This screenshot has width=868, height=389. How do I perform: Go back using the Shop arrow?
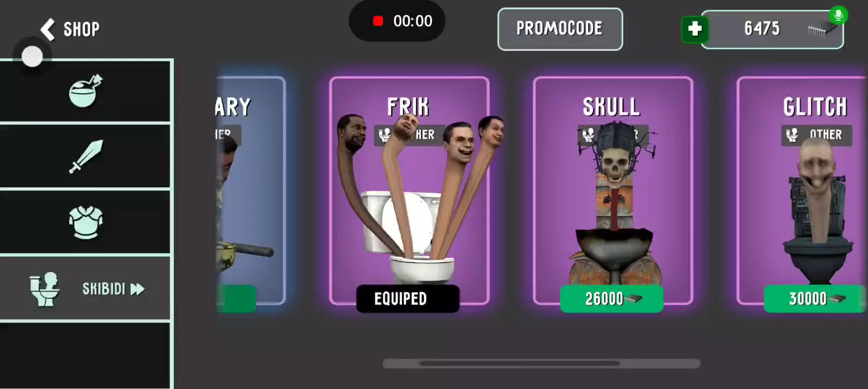pos(48,29)
